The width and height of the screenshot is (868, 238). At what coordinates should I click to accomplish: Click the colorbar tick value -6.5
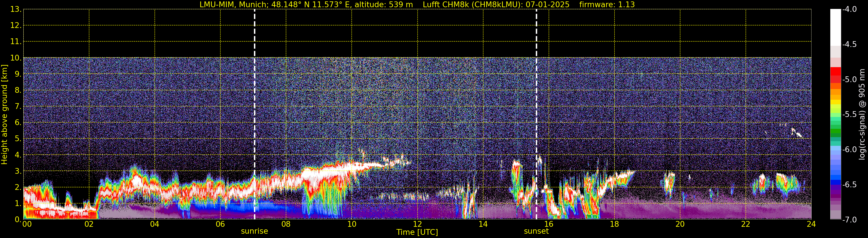[849, 185]
